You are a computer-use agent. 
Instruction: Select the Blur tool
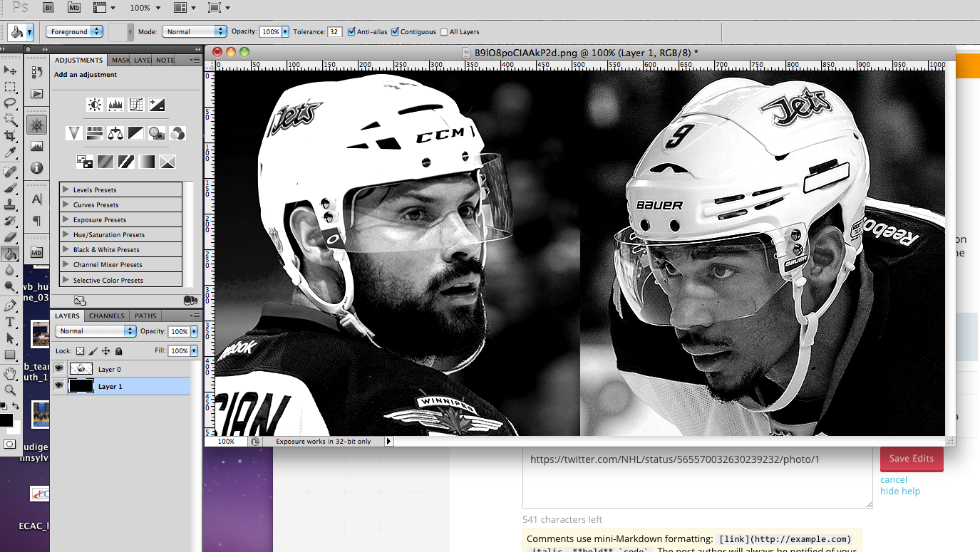(x=10, y=270)
